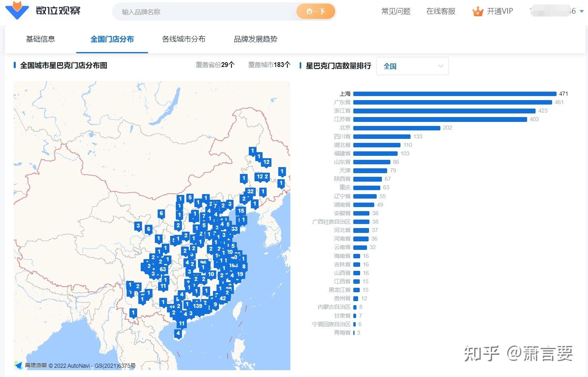The height and width of the screenshot is (377, 588).
Task: Click the 查一下 search button
Action: tap(316, 11)
